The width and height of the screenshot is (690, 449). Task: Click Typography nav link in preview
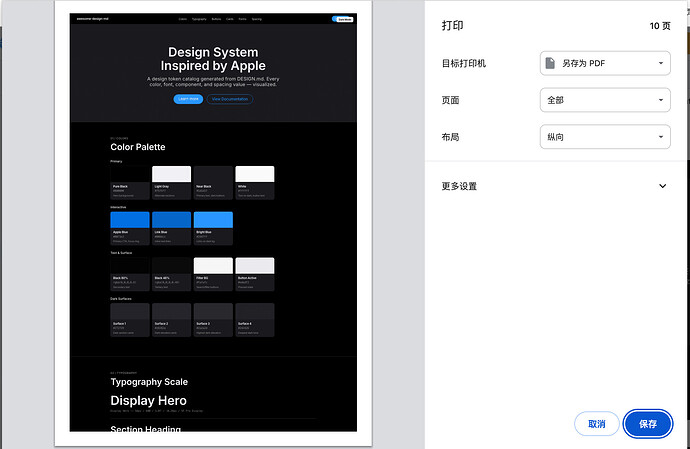(x=199, y=19)
